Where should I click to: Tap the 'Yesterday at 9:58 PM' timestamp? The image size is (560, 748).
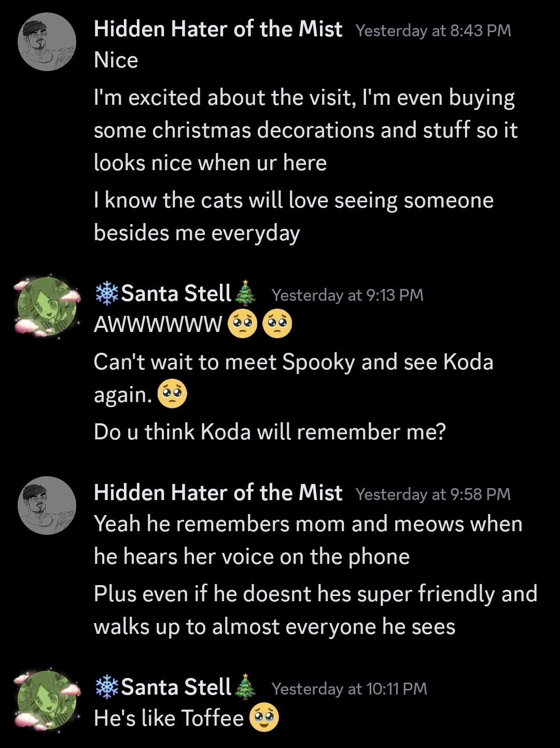[433, 494]
